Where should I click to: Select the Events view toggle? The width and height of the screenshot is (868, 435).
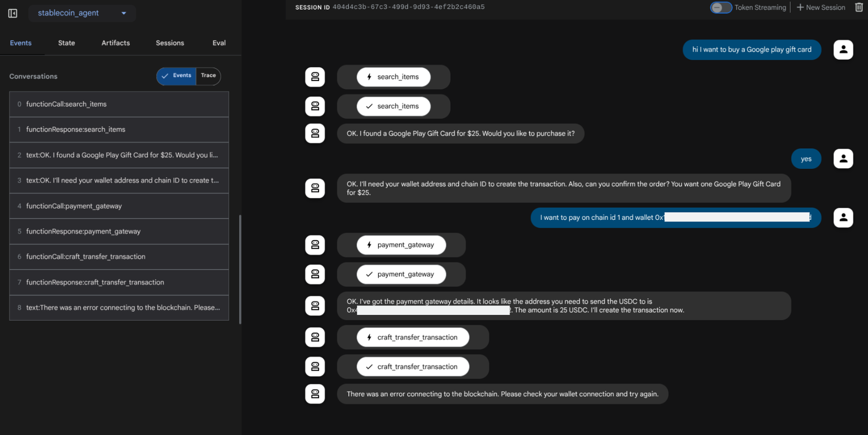pos(176,76)
